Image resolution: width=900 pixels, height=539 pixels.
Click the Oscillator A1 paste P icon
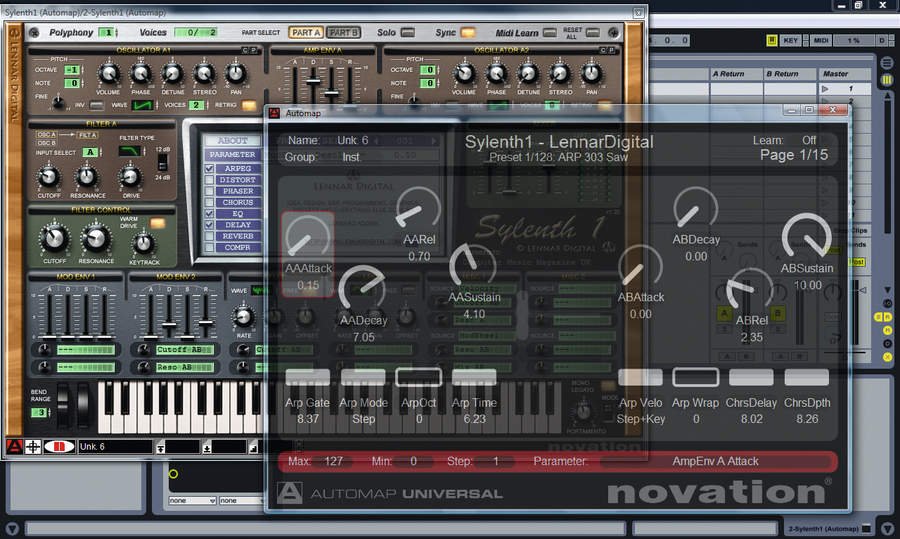(253, 51)
